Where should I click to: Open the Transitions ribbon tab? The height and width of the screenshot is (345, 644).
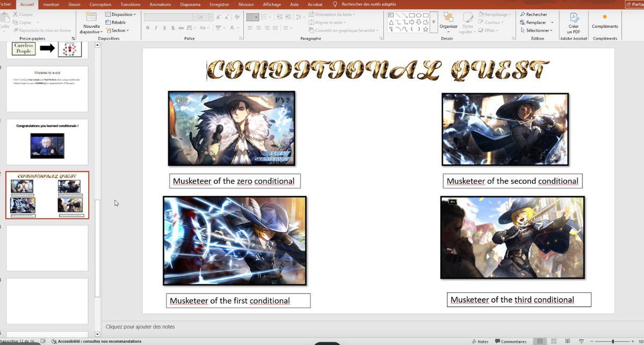130,4
